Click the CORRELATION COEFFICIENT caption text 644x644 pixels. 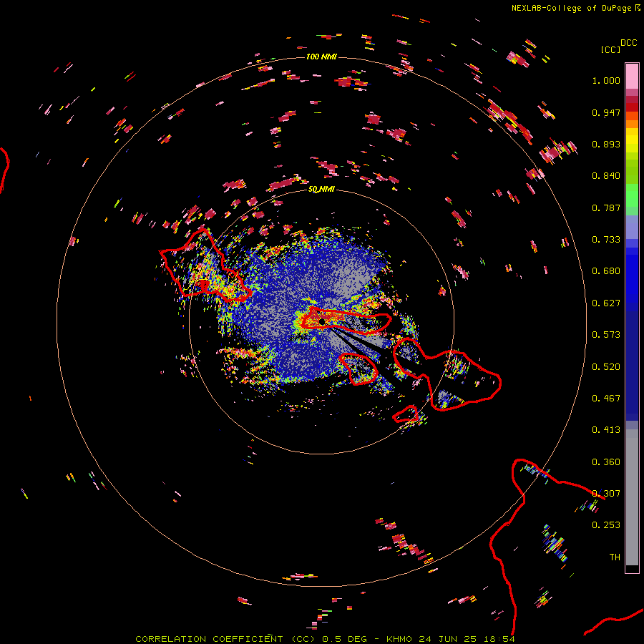(x=209, y=639)
